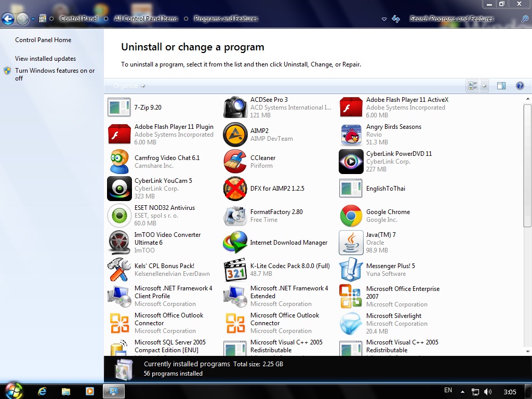The width and height of the screenshot is (532, 399).
Task: Select Adobe Flash Player 11 Plugin icon
Action: tap(119, 134)
